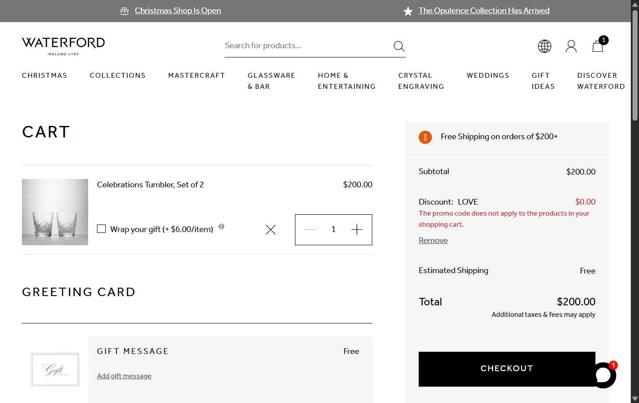Open the account profile icon

point(571,46)
